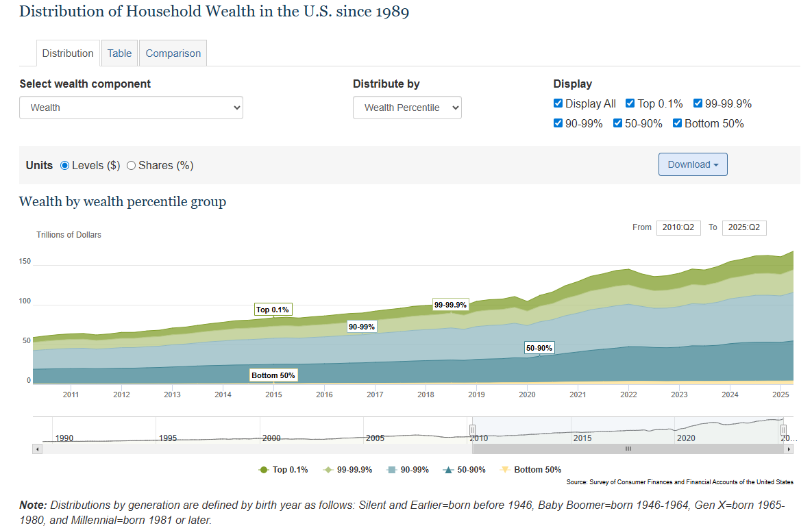Screen dimensions: 812x526
Task: Open the Select wealth component dropdown
Action: click(x=131, y=108)
